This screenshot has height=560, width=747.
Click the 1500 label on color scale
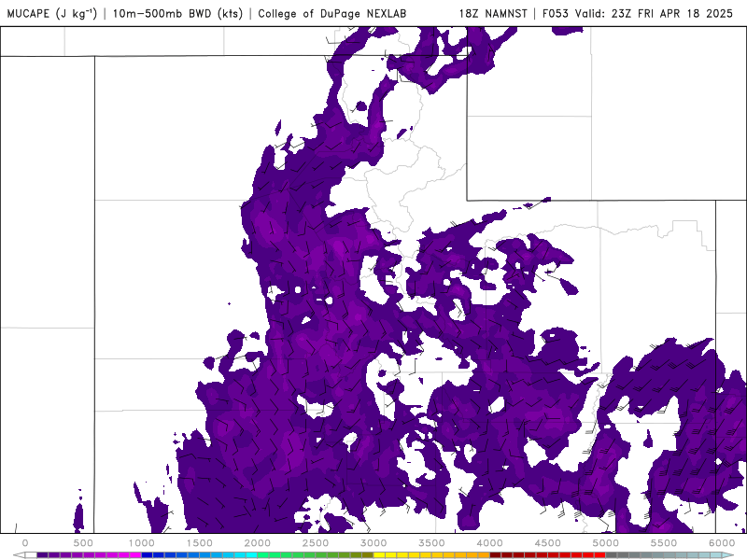coord(199,543)
